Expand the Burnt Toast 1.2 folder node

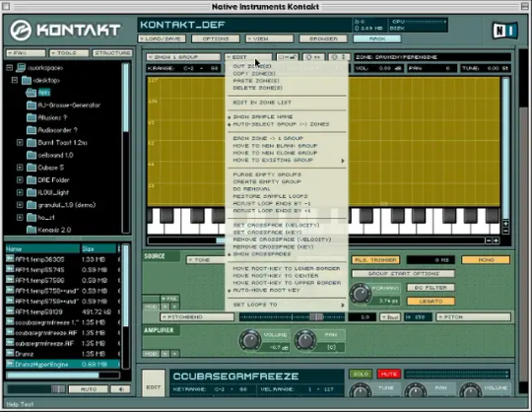point(20,143)
